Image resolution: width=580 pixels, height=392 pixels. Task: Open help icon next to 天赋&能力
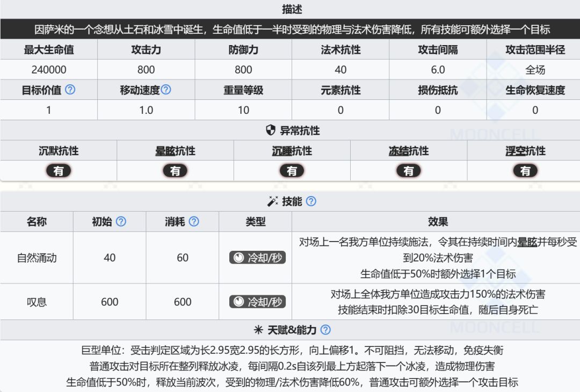pos(325,330)
